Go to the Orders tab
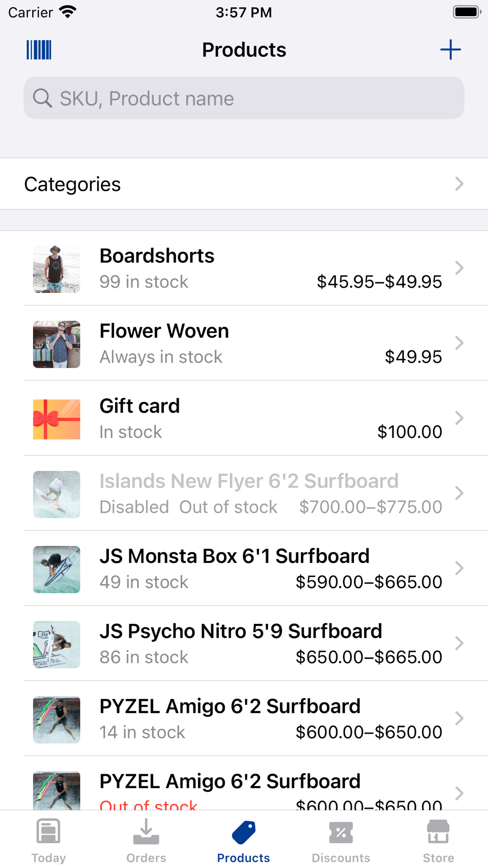The width and height of the screenshot is (488, 868). [146, 841]
